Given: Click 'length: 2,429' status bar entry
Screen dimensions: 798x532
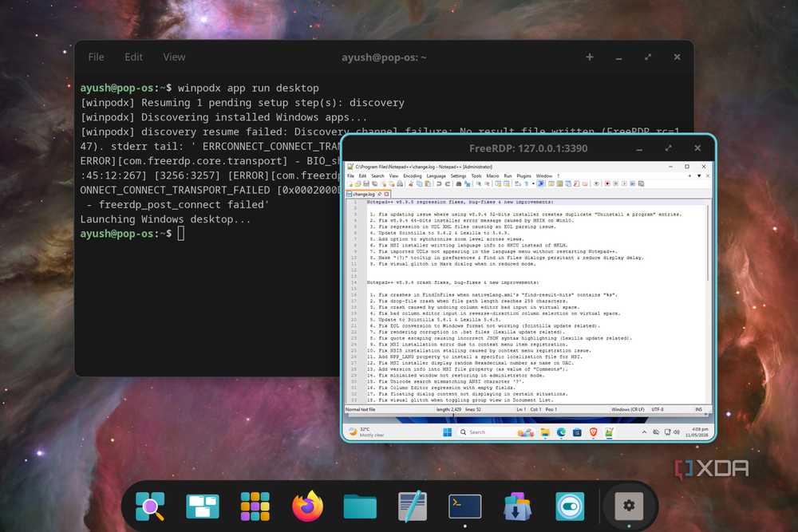Looking at the screenshot, I should (x=448, y=409).
